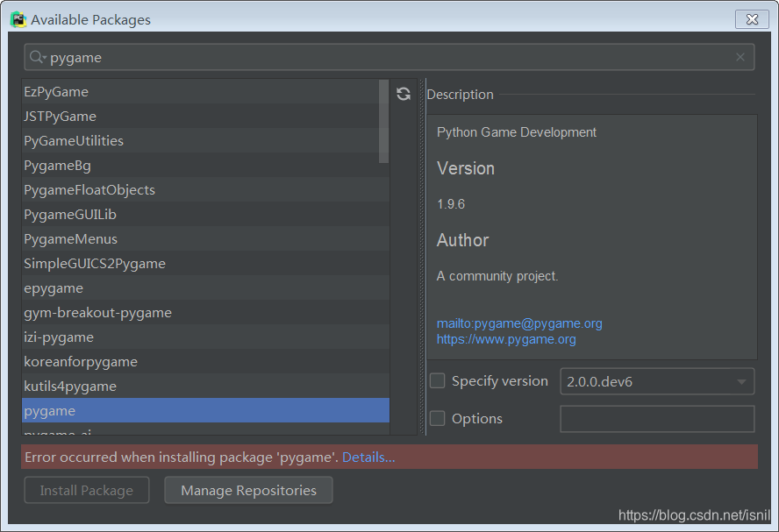The image size is (779, 532).
Task: Enable the Options checkbox
Action: coord(437,418)
